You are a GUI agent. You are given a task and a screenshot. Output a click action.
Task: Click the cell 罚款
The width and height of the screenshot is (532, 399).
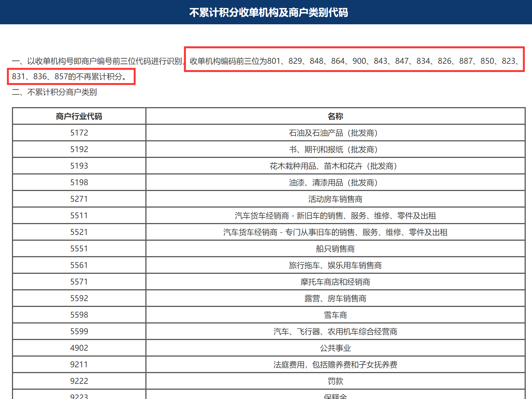click(335, 381)
